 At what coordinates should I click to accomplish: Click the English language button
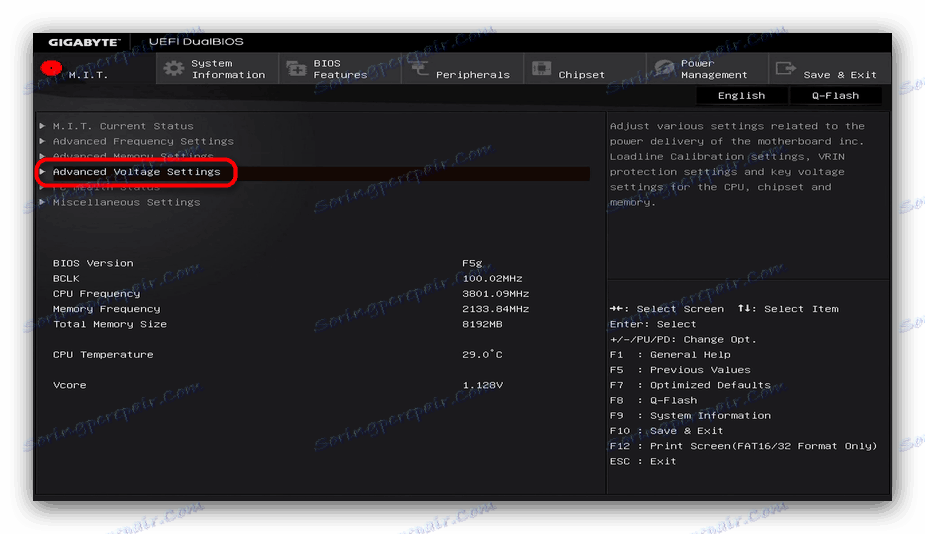(x=742, y=96)
